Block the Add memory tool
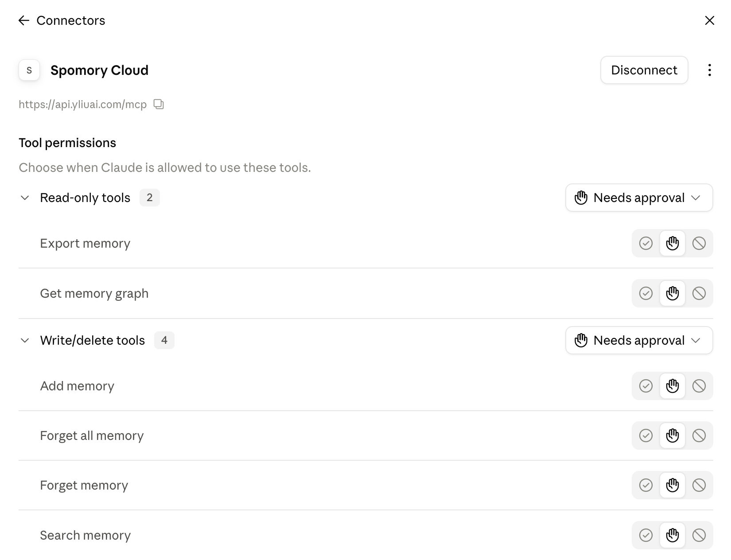This screenshot has height=560, width=731. 699,386
